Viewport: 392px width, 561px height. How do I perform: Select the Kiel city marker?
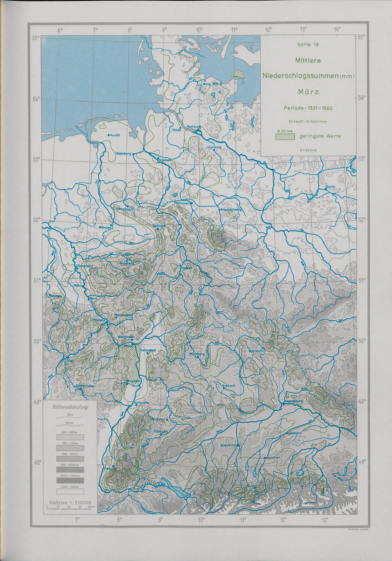coord(204,84)
